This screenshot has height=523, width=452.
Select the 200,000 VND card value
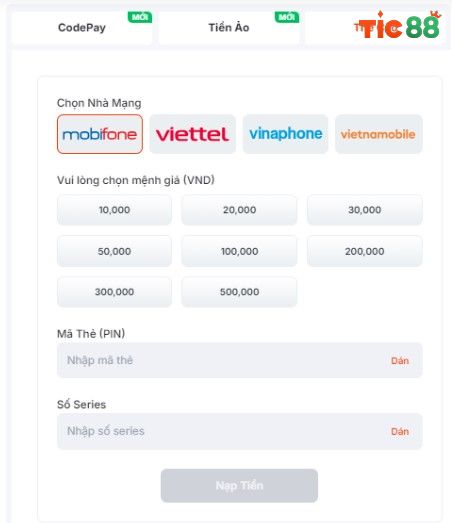coord(365,251)
